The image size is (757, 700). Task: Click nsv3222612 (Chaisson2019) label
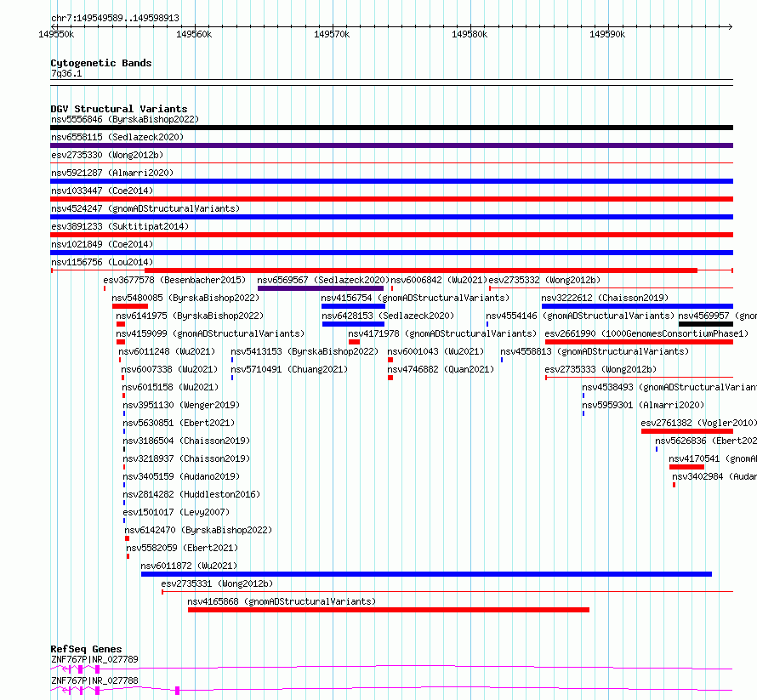(x=605, y=298)
